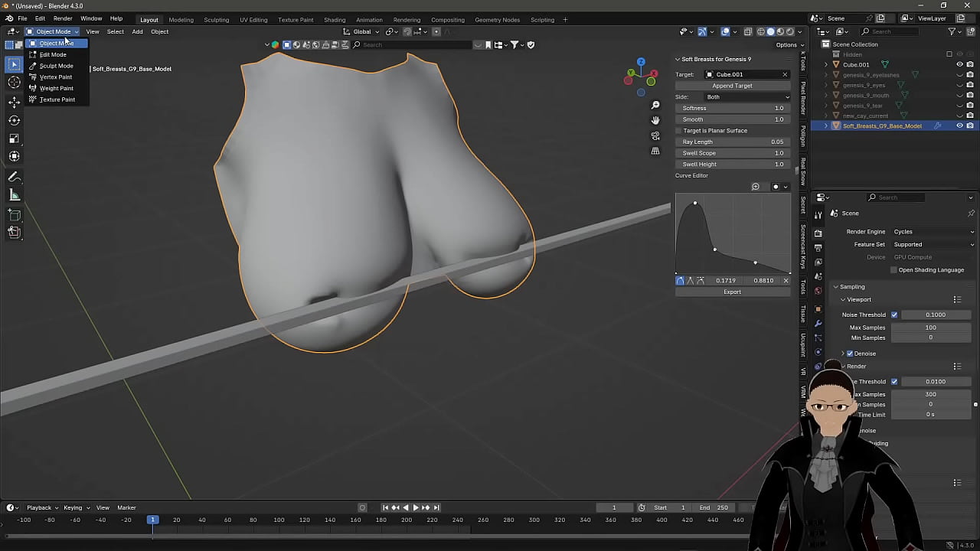980x551 pixels.
Task: Click the zoom magnifier icon in viewport
Action: 655,105
